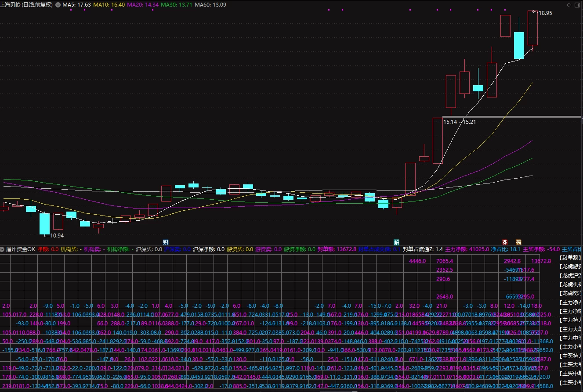Click the 2643.0 cell in 龙虎榜净 row

(x=444, y=297)
